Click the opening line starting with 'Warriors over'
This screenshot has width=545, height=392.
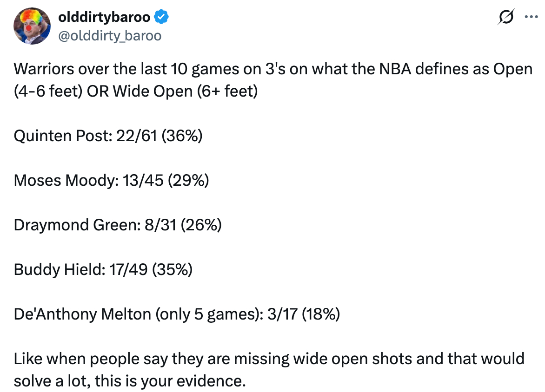tap(272, 69)
